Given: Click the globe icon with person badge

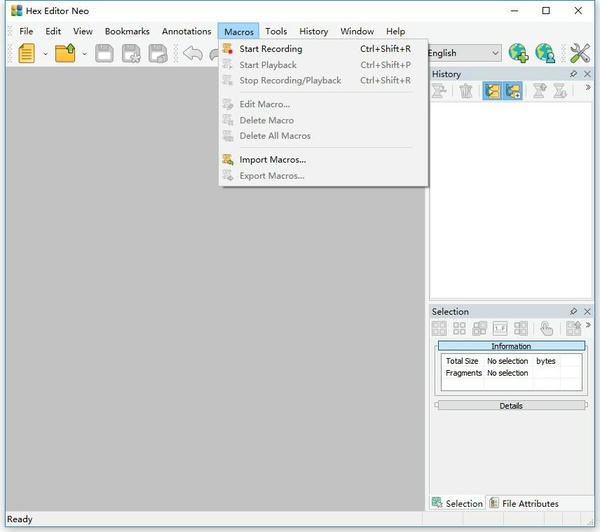Looking at the screenshot, I should pyautogui.click(x=545, y=53).
